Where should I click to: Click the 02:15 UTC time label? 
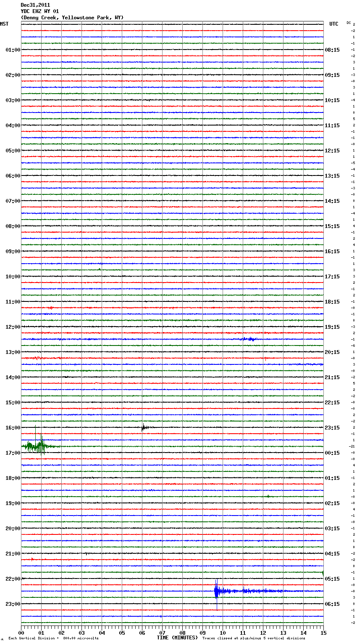332,503
